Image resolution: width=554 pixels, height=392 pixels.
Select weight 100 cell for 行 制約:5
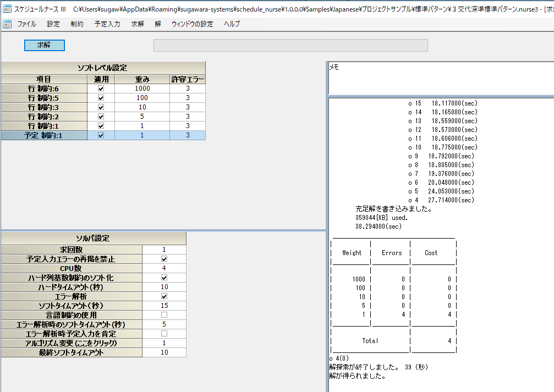tap(142, 98)
